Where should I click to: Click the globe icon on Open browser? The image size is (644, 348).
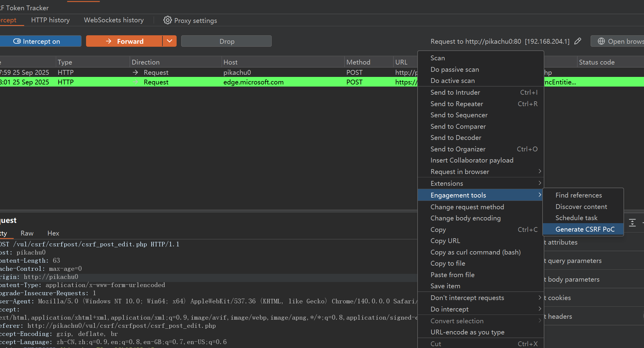click(601, 41)
